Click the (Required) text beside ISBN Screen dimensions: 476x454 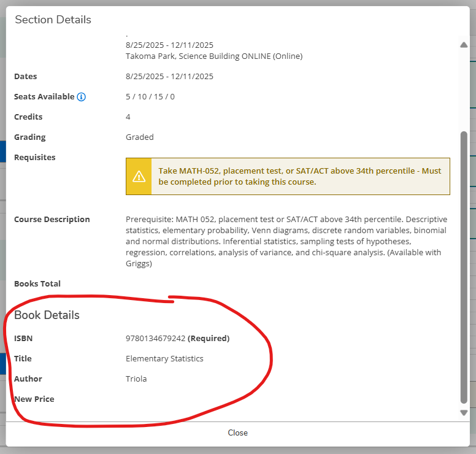tap(209, 338)
